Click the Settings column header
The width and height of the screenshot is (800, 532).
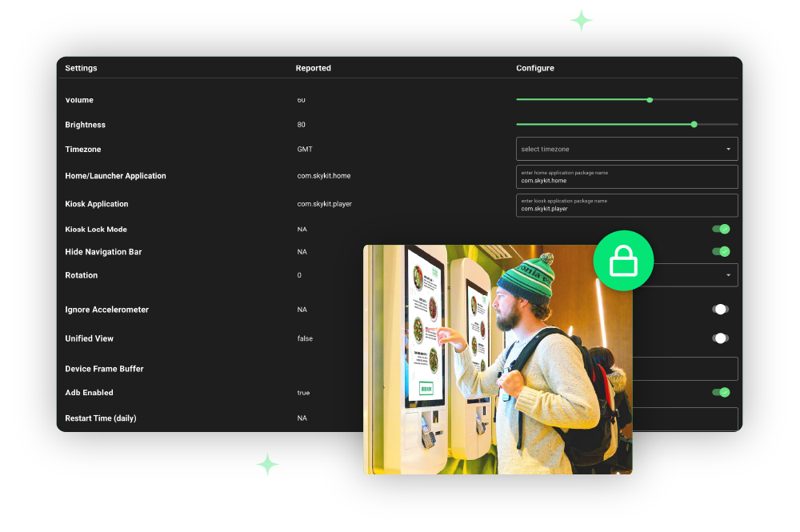81,68
